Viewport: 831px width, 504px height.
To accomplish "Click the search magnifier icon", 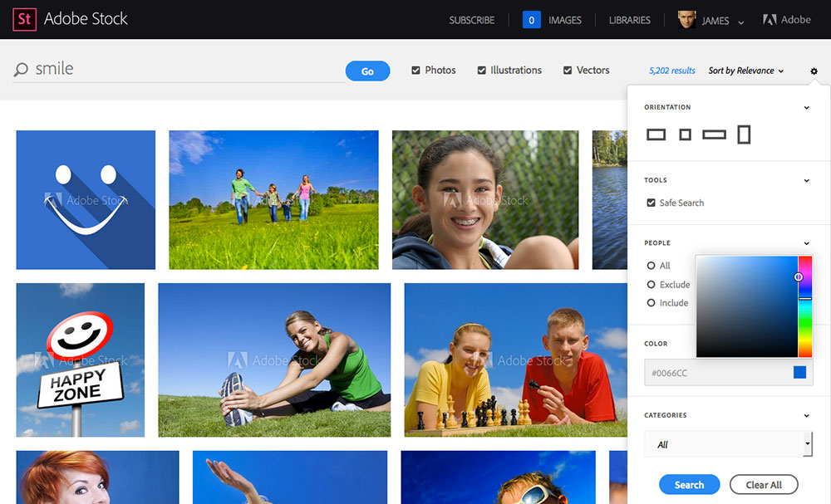I will pos(21,70).
